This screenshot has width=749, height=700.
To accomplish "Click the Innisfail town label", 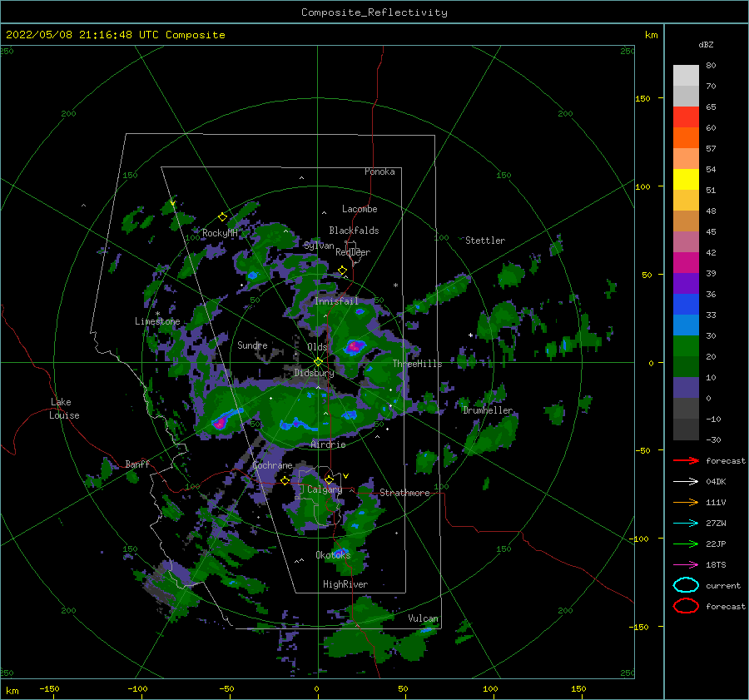I will pyautogui.click(x=336, y=301).
